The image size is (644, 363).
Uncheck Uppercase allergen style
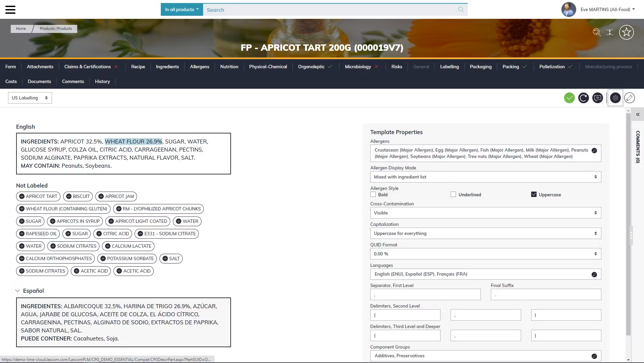[534, 194]
